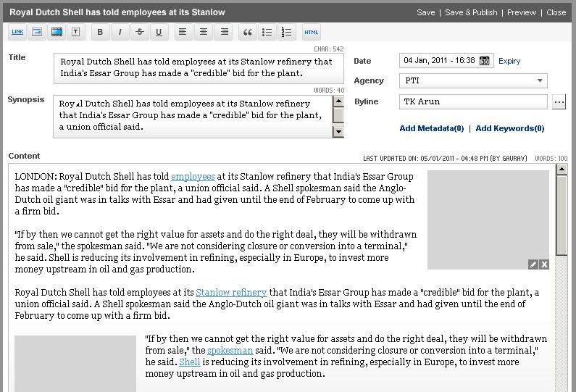Create a bulleted list
576x392 pixels.
267,32
